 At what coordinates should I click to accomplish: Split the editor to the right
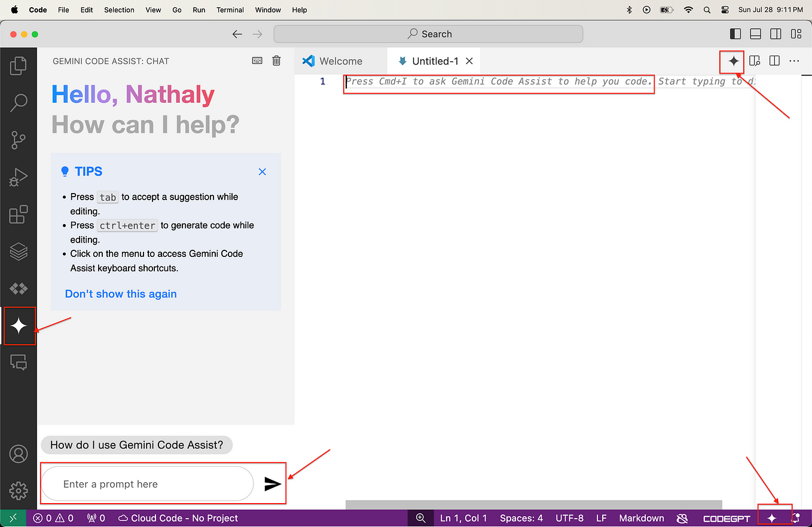tap(774, 60)
